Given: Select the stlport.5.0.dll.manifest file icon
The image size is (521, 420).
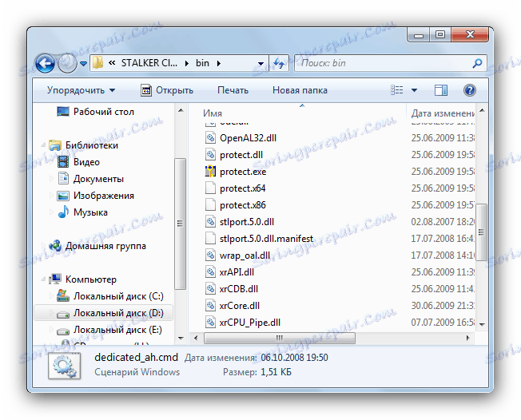Looking at the screenshot, I should 210,239.
